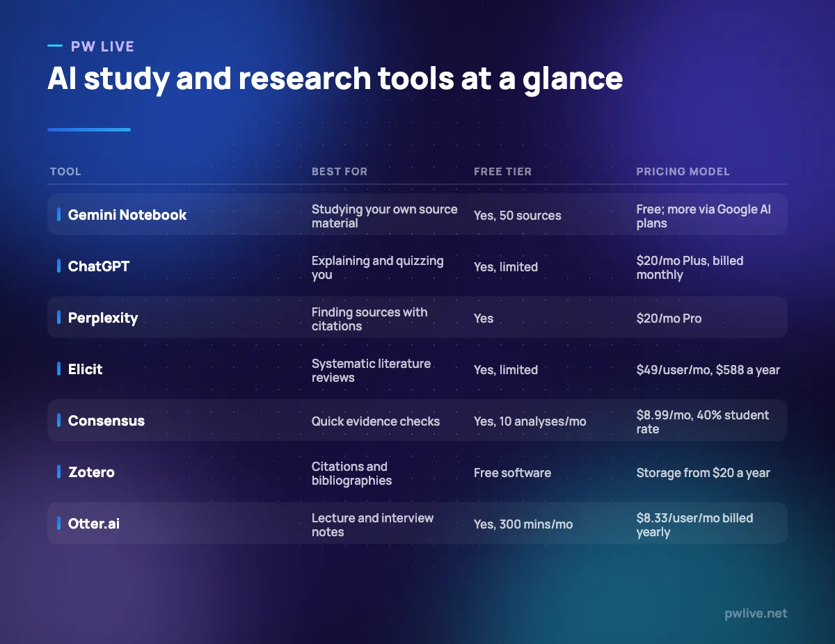Select the Elicit tool name

coord(85,369)
